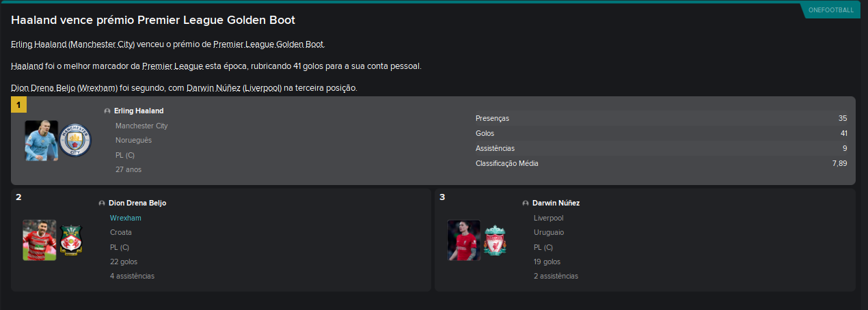Click Manchester City club badge
Image resolution: width=868 pixels, height=310 pixels.
tap(75, 141)
